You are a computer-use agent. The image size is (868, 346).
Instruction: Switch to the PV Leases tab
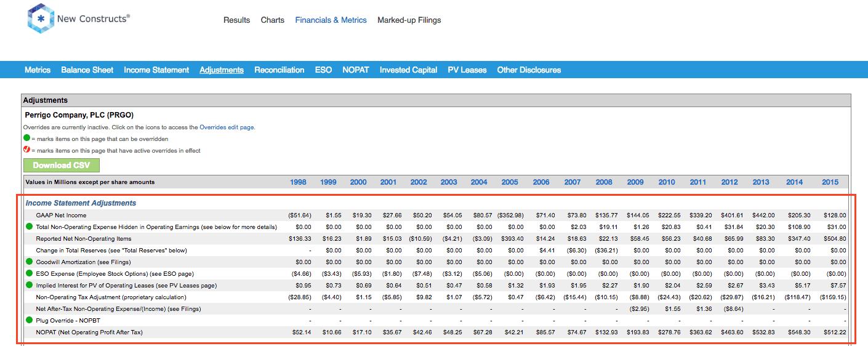(467, 70)
